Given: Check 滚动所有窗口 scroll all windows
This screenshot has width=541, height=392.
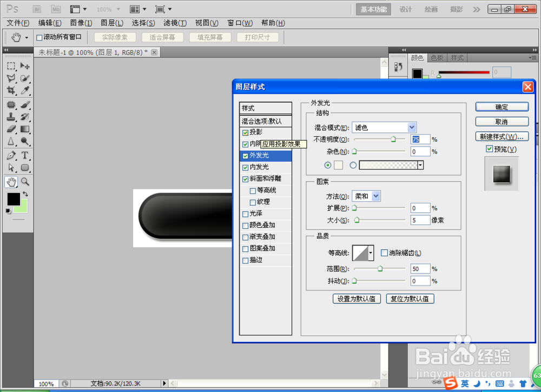Looking at the screenshot, I should pyautogui.click(x=39, y=38).
